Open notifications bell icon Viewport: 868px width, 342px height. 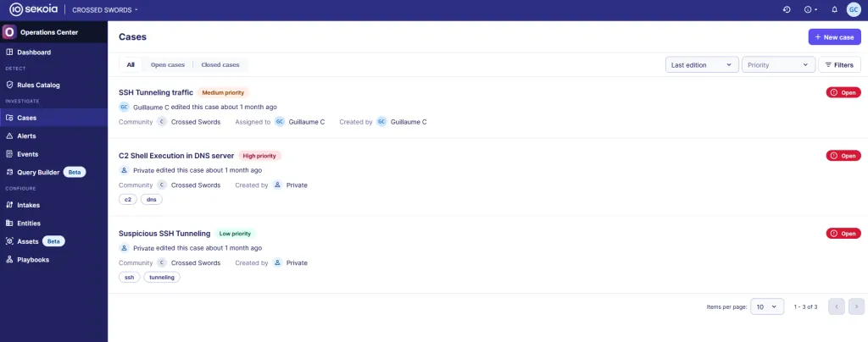(x=834, y=9)
